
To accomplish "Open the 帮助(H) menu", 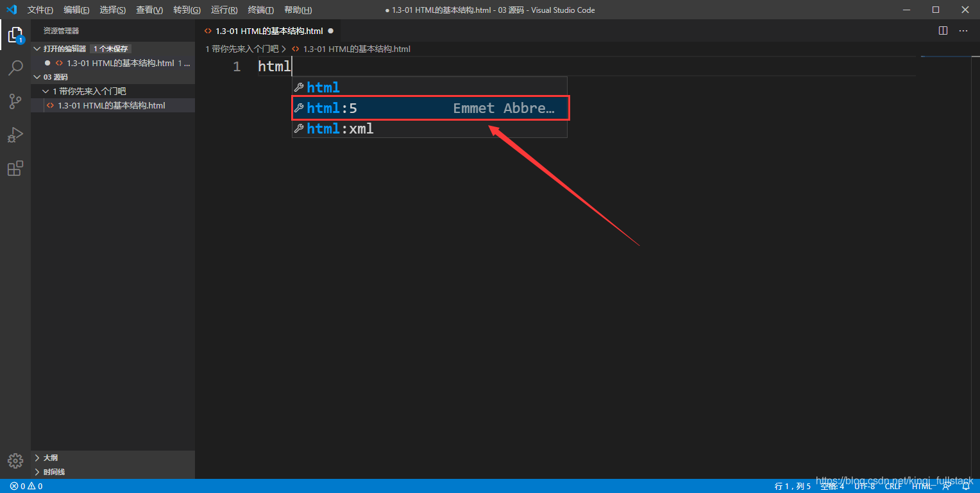I will click(x=298, y=10).
